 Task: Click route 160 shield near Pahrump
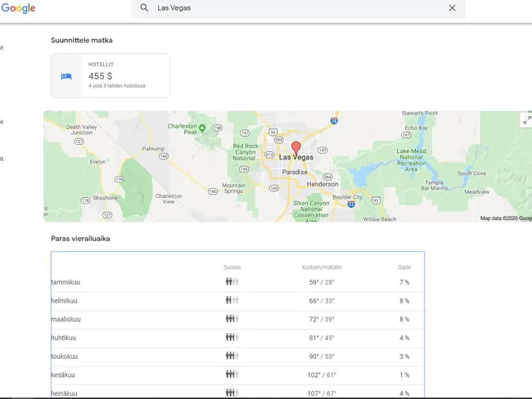tap(164, 156)
